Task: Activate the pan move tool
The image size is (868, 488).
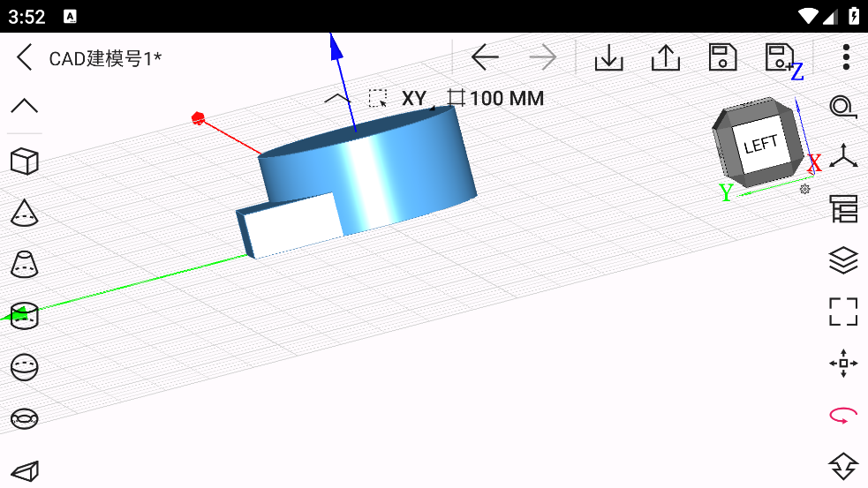Action: pyautogui.click(x=843, y=363)
